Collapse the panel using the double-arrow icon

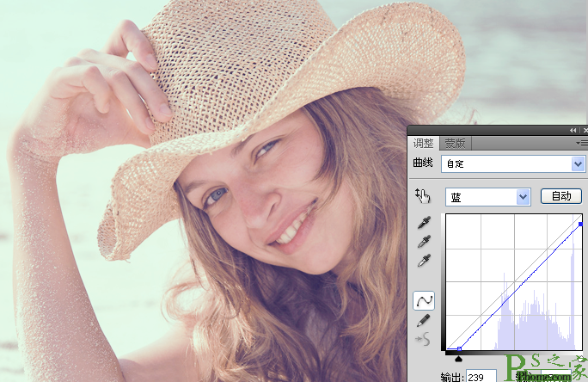click(573, 130)
